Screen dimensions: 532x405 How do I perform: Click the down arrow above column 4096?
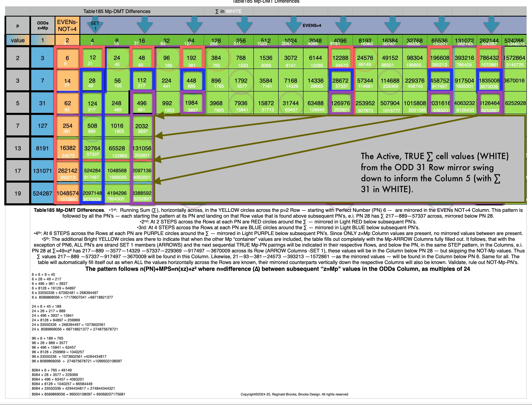point(343,25)
